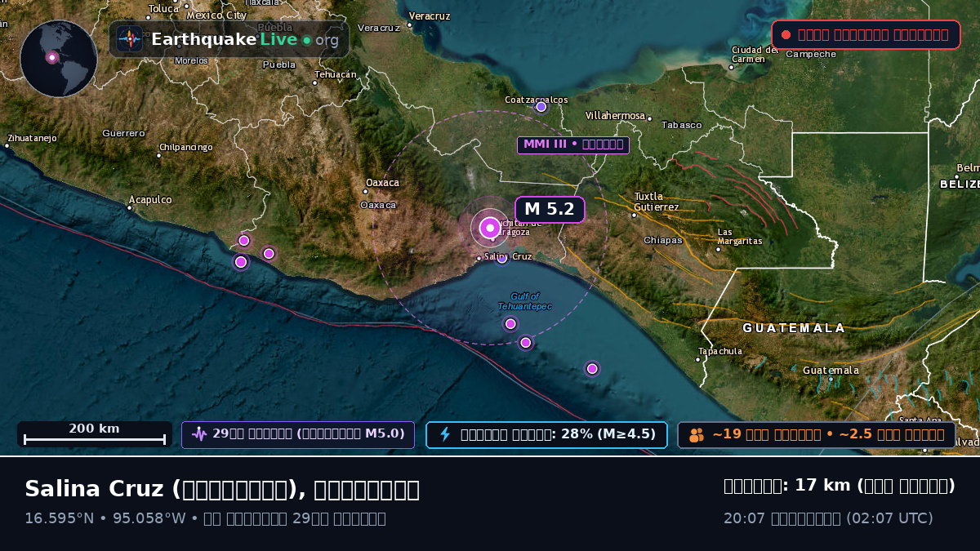Open the EarthquakeLive.org site title
The height and width of the screenshot is (551, 980).
click(x=245, y=40)
